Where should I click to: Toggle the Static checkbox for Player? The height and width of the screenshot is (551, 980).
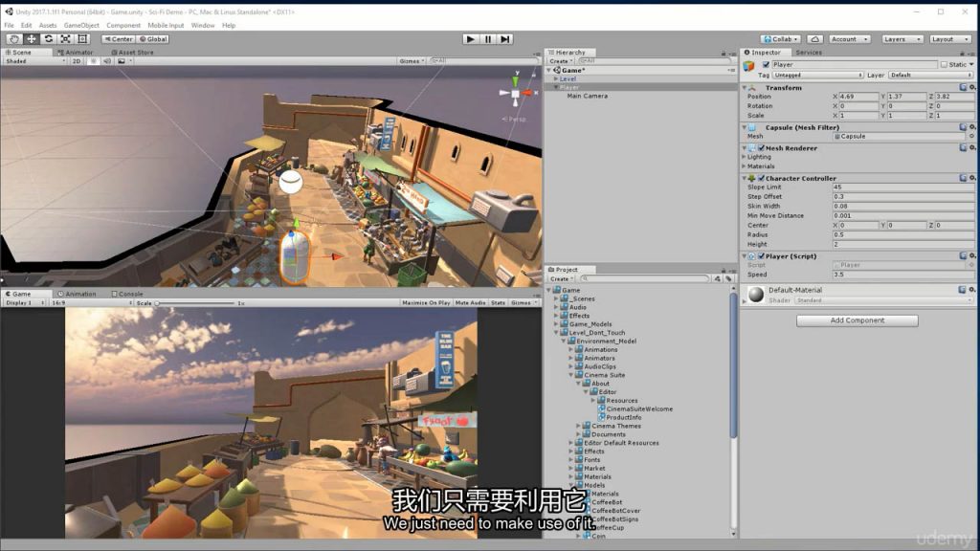944,65
